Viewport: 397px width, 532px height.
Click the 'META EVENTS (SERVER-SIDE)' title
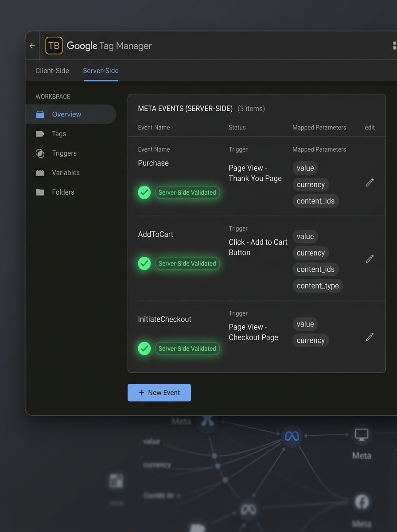click(185, 109)
